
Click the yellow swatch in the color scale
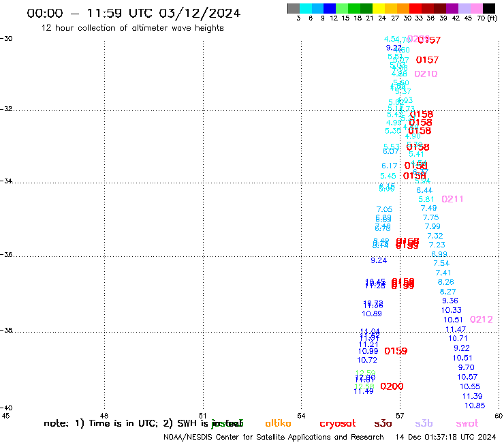[378, 8]
